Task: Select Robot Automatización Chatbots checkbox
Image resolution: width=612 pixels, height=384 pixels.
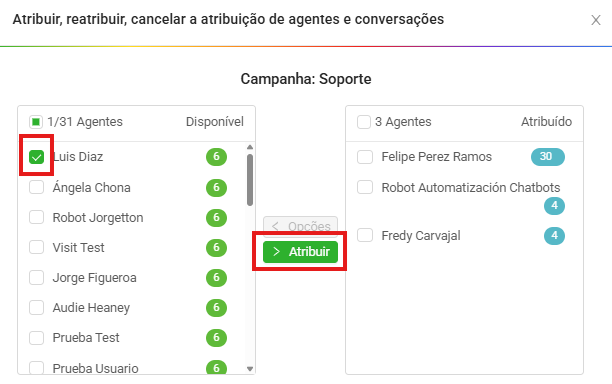Action: click(365, 187)
